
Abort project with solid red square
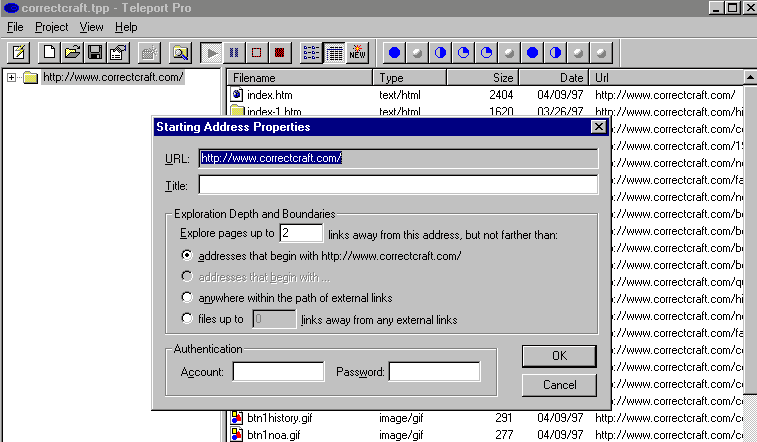pos(280,53)
